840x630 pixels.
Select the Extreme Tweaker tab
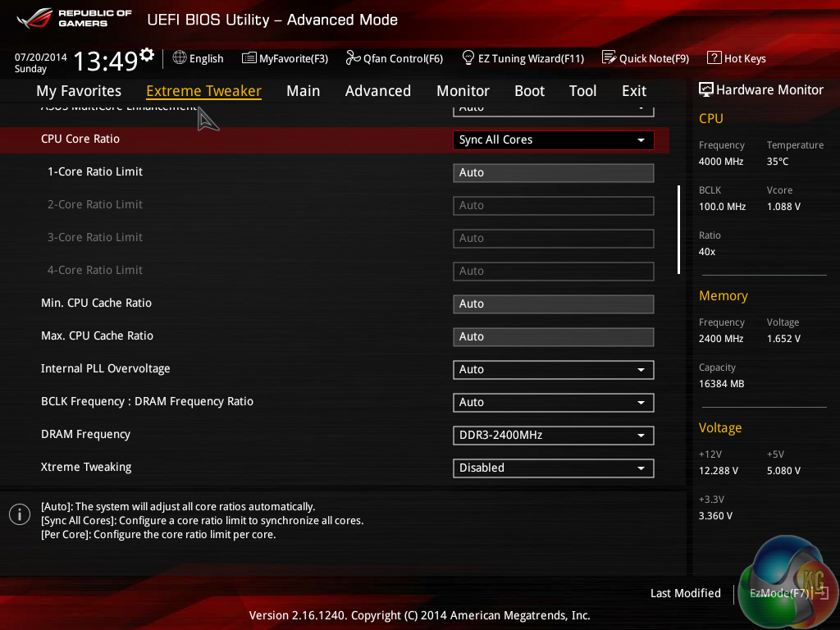(x=203, y=91)
